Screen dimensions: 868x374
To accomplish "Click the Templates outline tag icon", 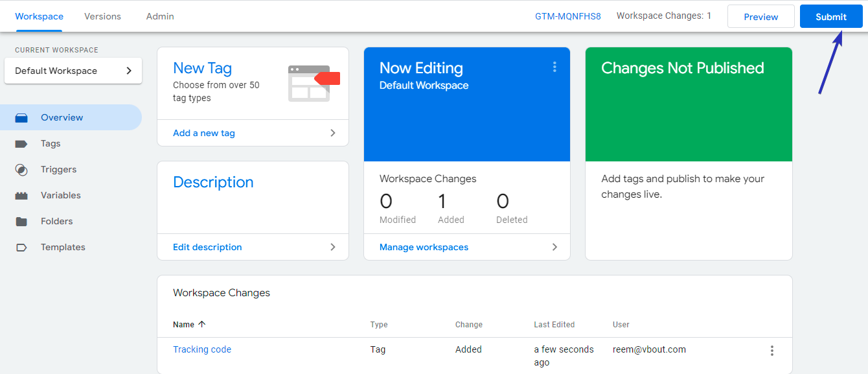I will click(x=21, y=248).
